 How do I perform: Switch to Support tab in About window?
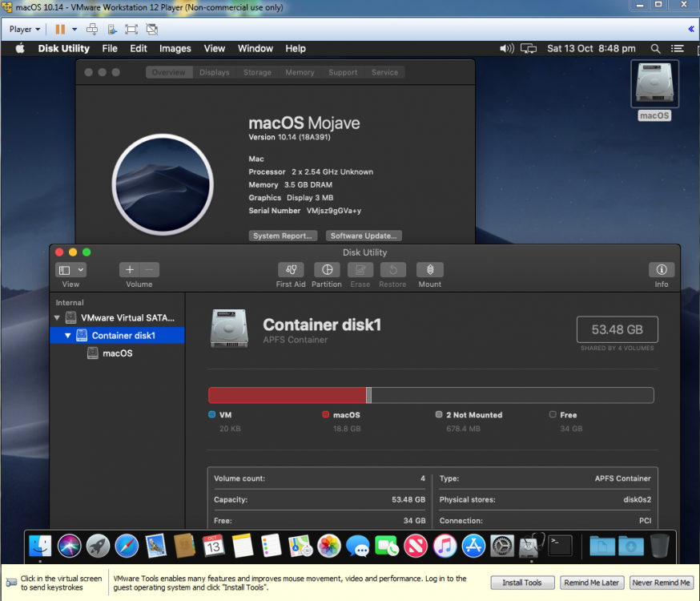click(x=343, y=72)
